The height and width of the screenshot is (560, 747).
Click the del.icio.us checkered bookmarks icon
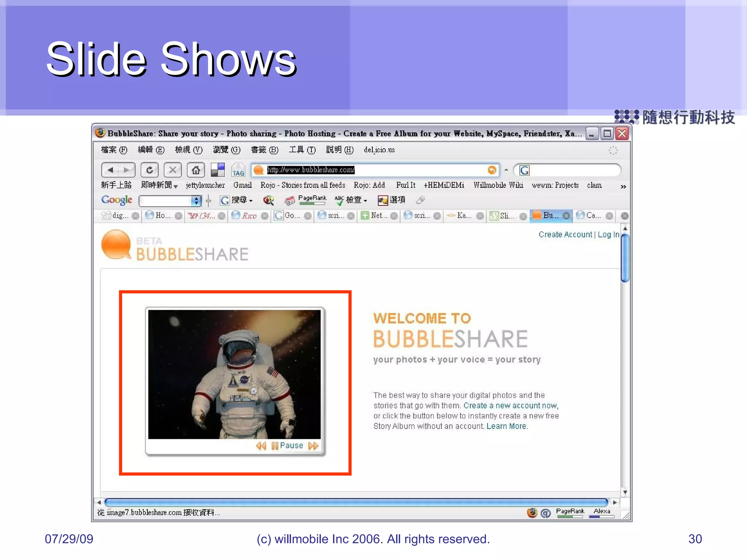point(218,170)
